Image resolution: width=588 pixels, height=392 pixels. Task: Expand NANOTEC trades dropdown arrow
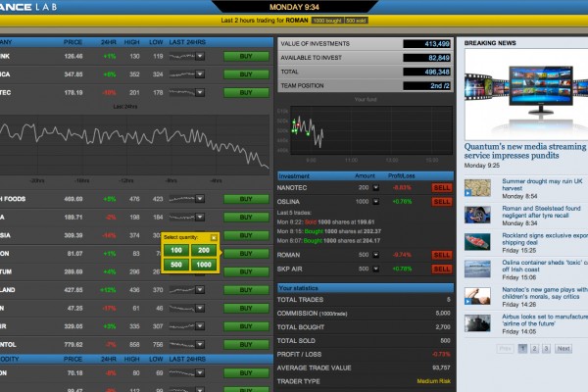pyautogui.click(x=375, y=187)
